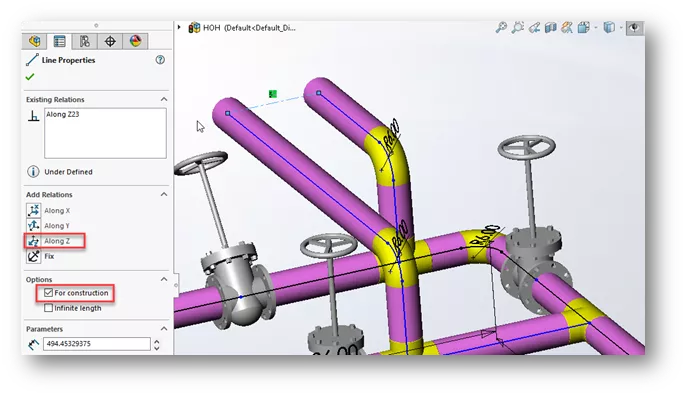Click the Zoom to Area icon
This screenshot has width=687, height=397.
[x=518, y=28]
